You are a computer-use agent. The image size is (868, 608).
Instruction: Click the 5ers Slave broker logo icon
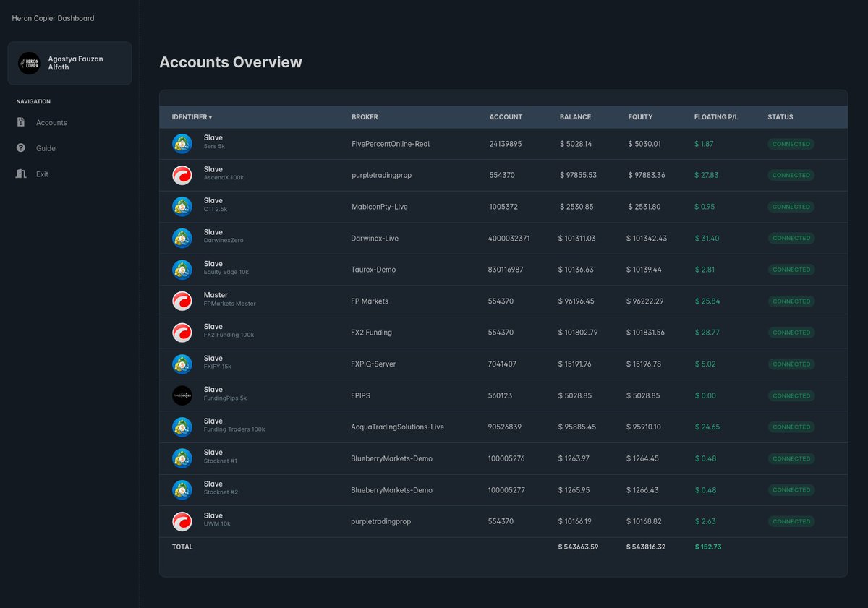(x=182, y=143)
